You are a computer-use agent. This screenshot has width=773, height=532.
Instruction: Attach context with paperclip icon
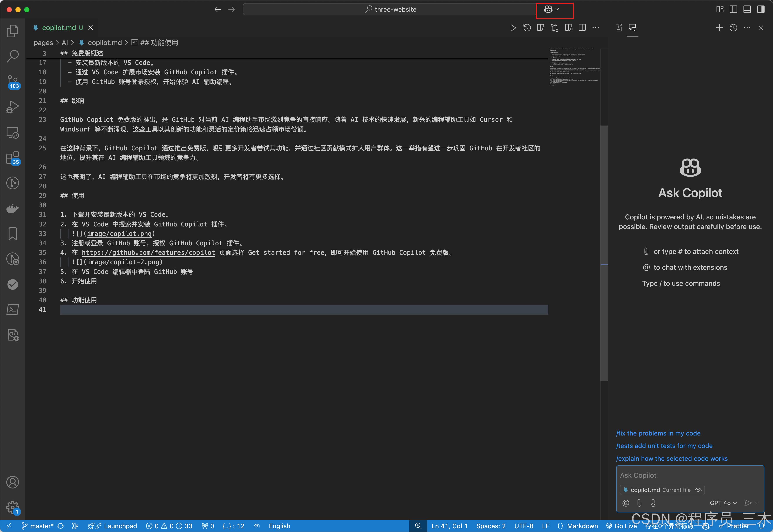(639, 503)
